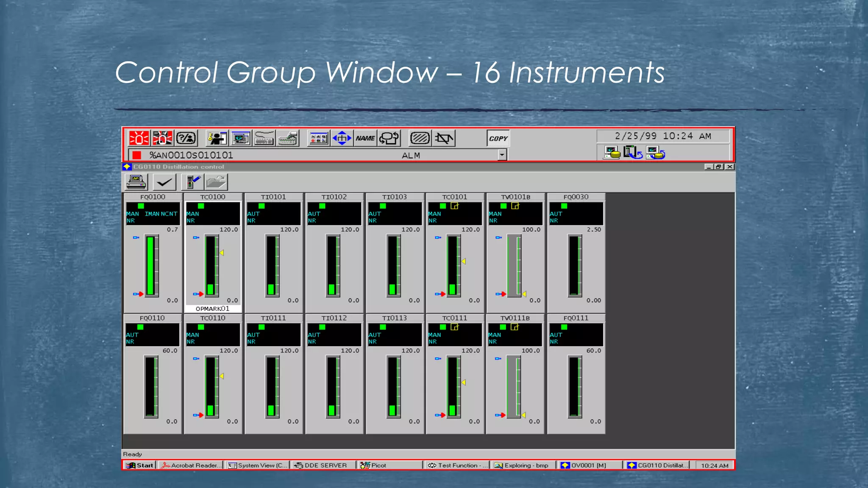868x488 pixels.
Task: Click the NAME input toolbar button
Action: coord(365,138)
